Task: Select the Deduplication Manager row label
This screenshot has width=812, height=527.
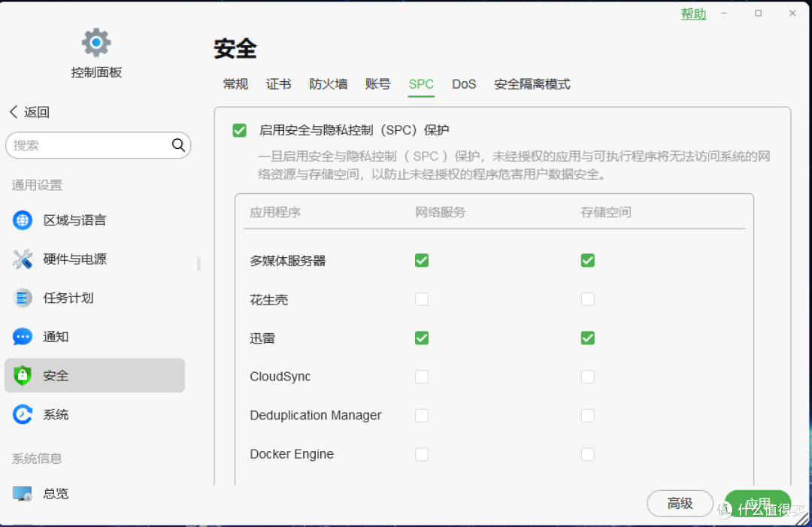Action: (315, 415)
